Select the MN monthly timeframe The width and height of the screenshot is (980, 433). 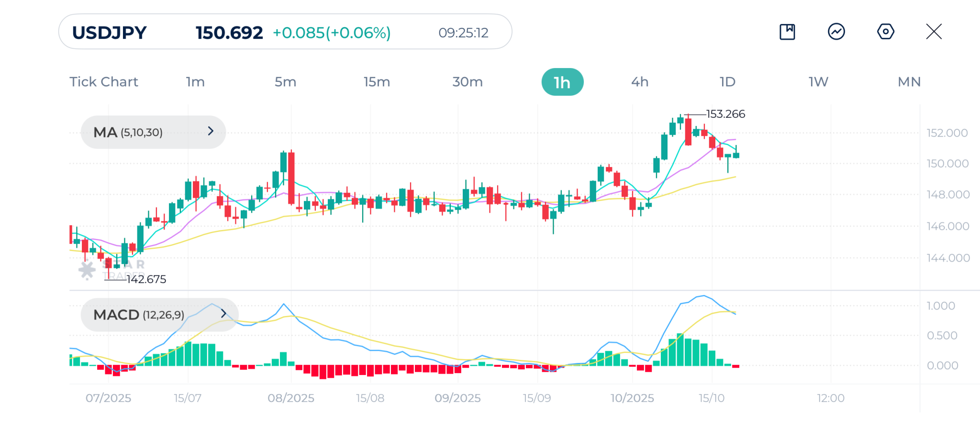tap(909, 82)
